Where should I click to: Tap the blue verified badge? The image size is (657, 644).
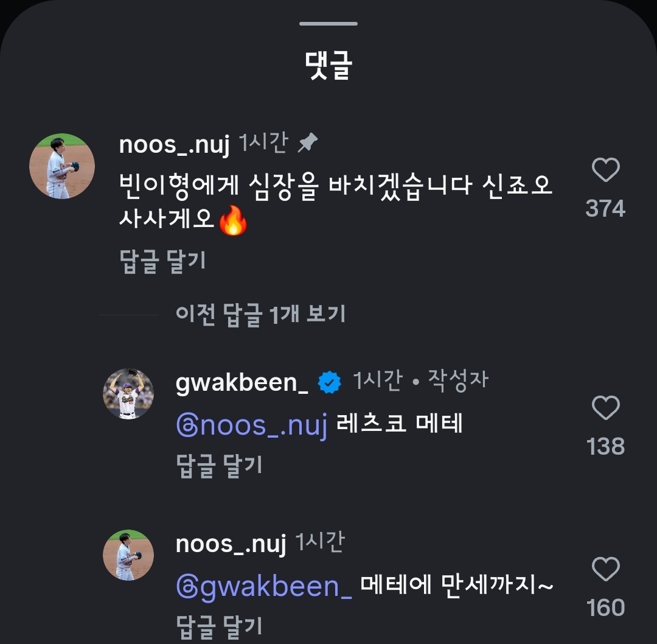click(330, 383)
